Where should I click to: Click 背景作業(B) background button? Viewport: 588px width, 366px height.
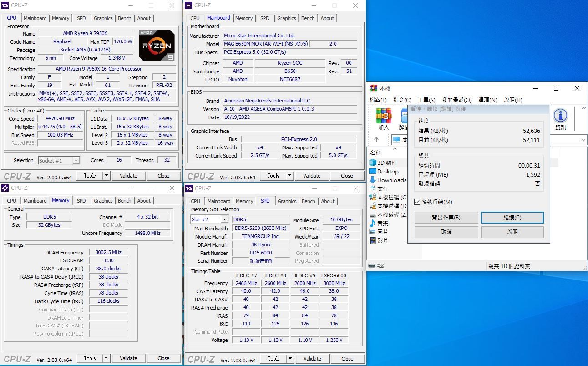(446, 218)
